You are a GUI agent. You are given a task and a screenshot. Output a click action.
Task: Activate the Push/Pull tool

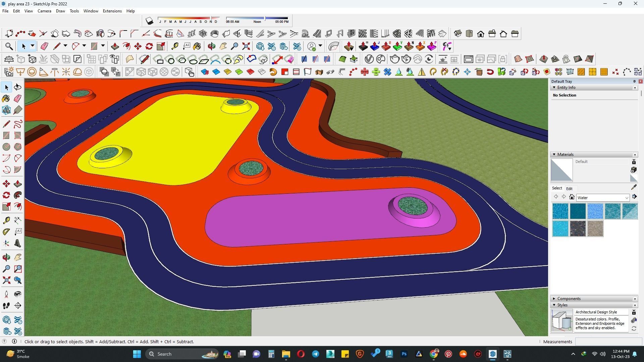tap(18, 184)
